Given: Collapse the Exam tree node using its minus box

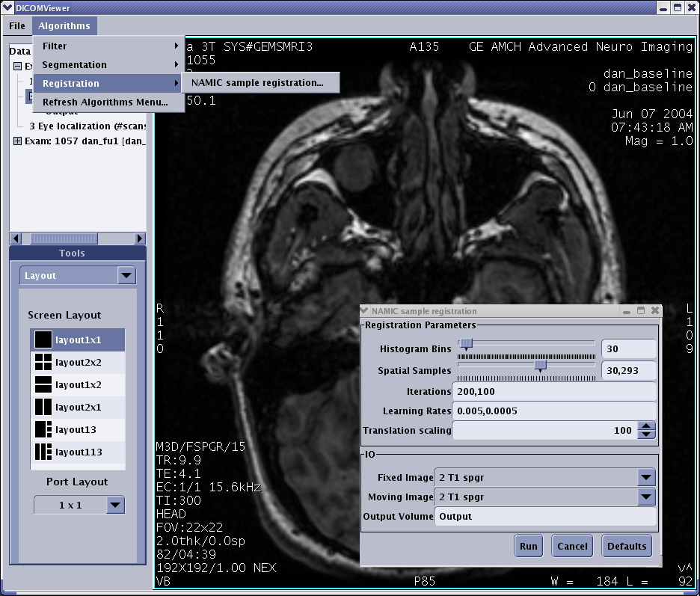Looking at the screenshot, I should click(16, 66).
